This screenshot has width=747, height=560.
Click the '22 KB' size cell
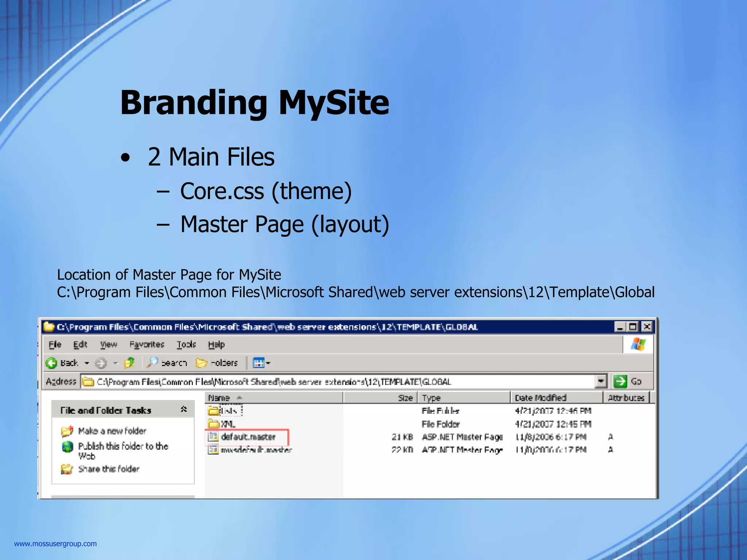coord(402,450)
